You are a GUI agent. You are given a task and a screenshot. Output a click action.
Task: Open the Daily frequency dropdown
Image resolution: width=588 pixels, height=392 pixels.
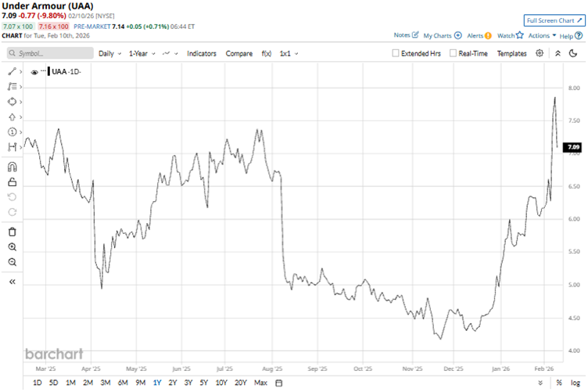tap(110, 54)
